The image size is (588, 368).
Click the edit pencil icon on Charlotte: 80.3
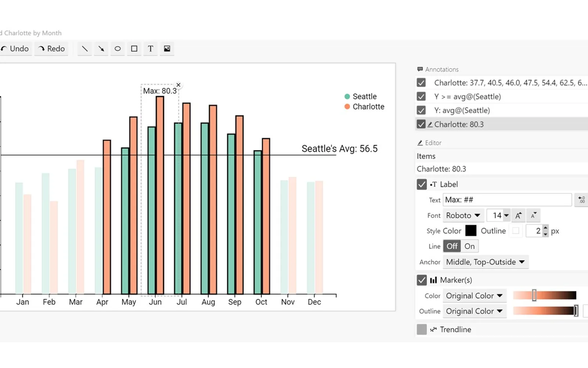(x=430, y=124)
